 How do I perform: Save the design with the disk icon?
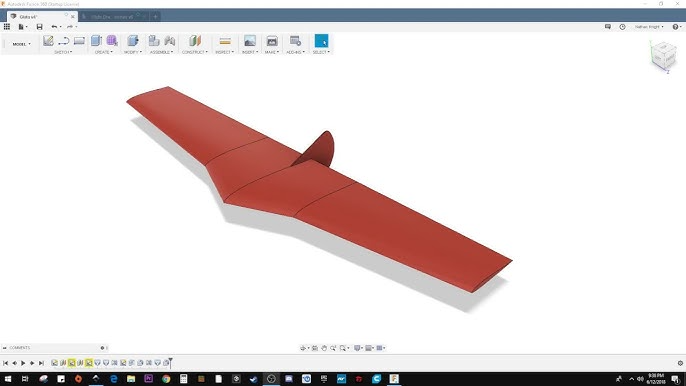point(39,27)
